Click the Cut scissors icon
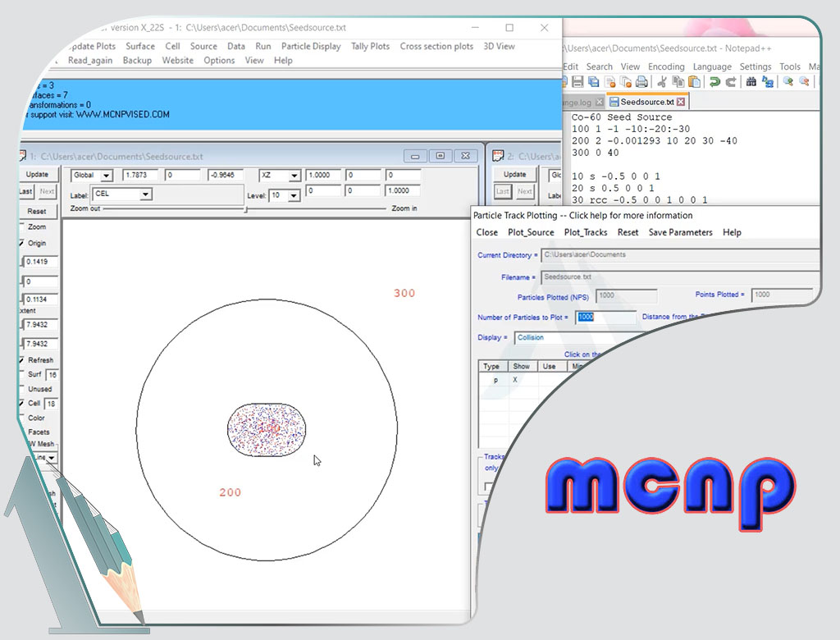Image resolution: width=840 pixels, height=640 pixels. tap(662, 82)
